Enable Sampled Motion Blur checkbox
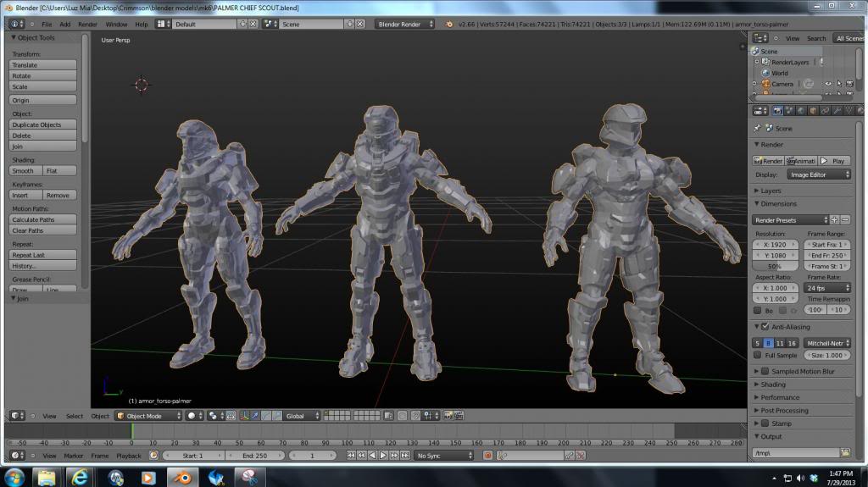Screen dimensions: 868x487 point(765,371)
